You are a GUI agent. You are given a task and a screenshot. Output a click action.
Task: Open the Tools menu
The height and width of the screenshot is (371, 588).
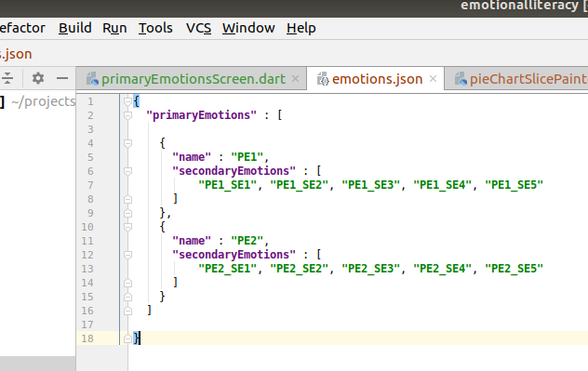(155, 28)
